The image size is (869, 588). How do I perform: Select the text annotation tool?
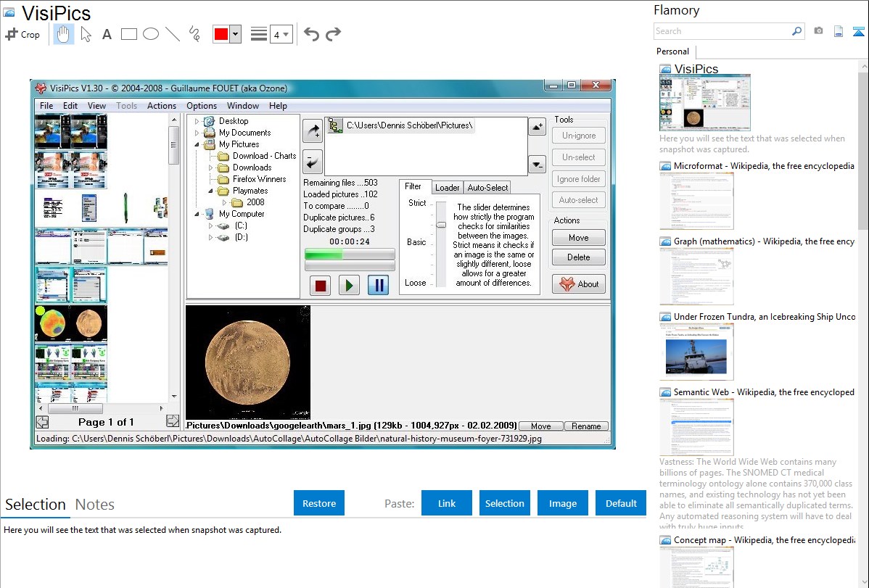[x=107, y=34]
